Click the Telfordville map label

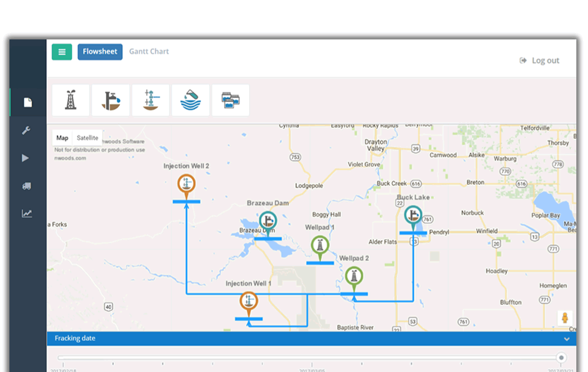click(535, 128)
